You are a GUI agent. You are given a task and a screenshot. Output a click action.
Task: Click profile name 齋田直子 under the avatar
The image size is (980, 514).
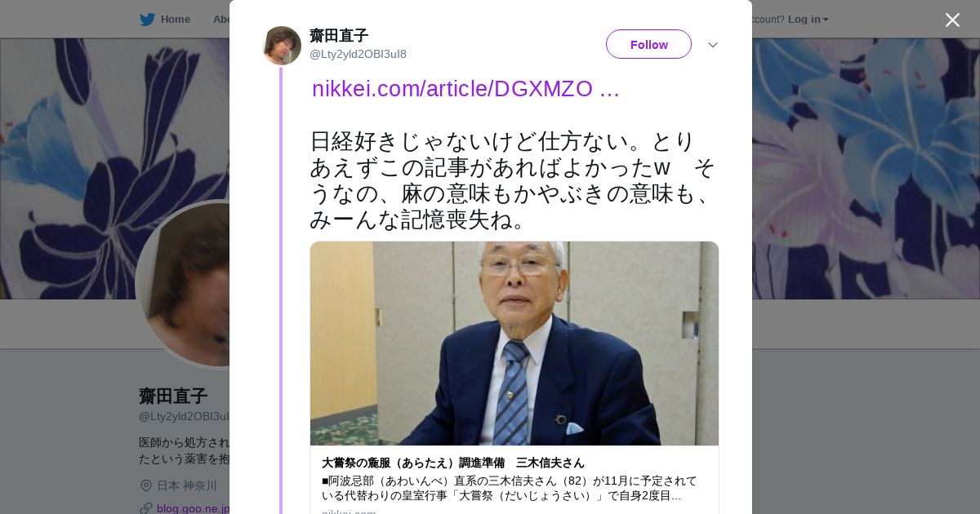tap(173, 396)
